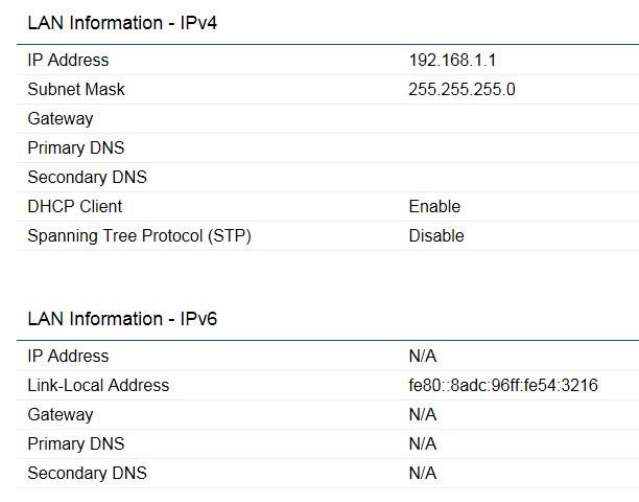
Task: Select the IPv4 address 192.168.1.1
Action: (452, 60)
